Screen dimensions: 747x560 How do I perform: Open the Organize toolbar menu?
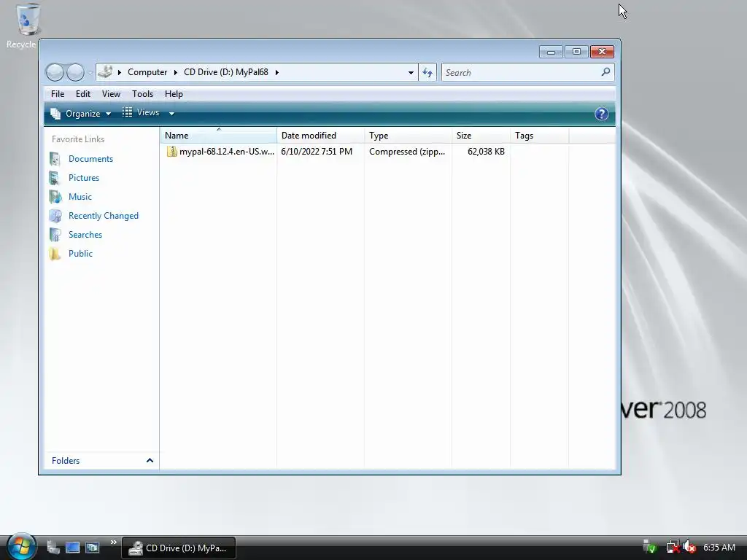(x=80, y=113)
